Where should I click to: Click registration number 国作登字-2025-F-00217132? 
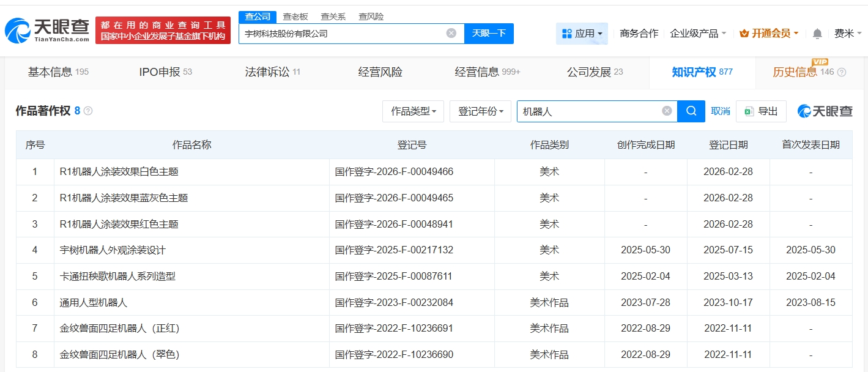pos(394,250)
